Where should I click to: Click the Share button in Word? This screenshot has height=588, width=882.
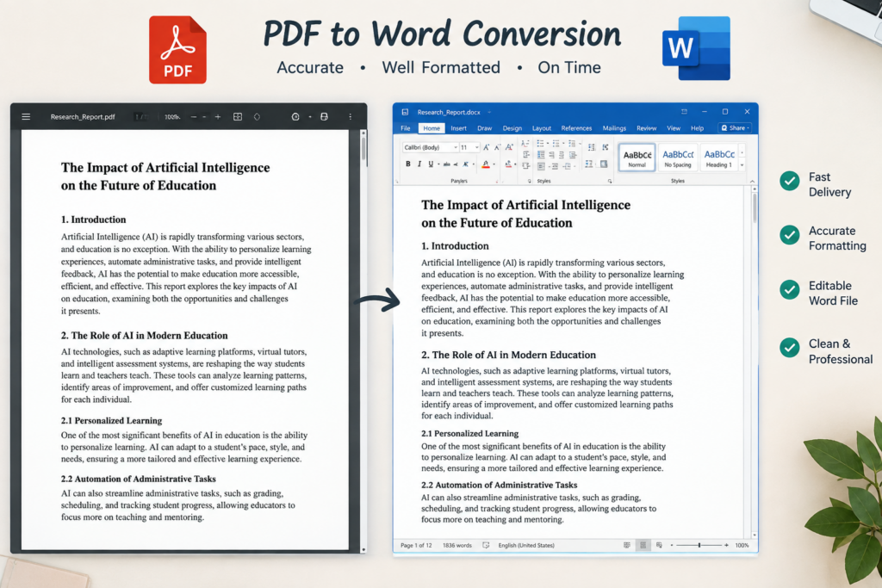pyautogui.click(x=735, y=128)
